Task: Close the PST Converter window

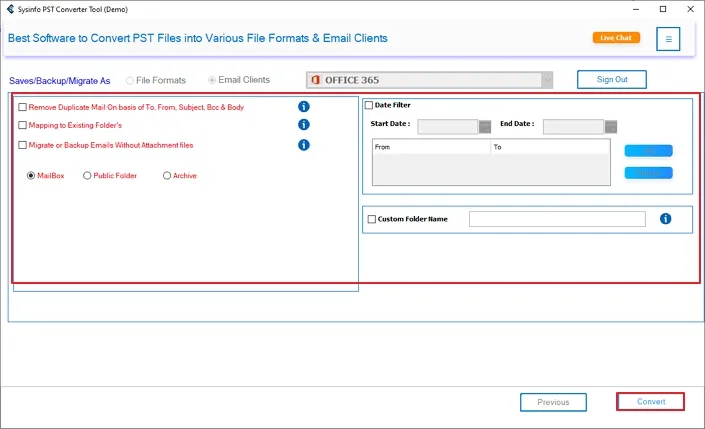Action: (x=691, y=9)
